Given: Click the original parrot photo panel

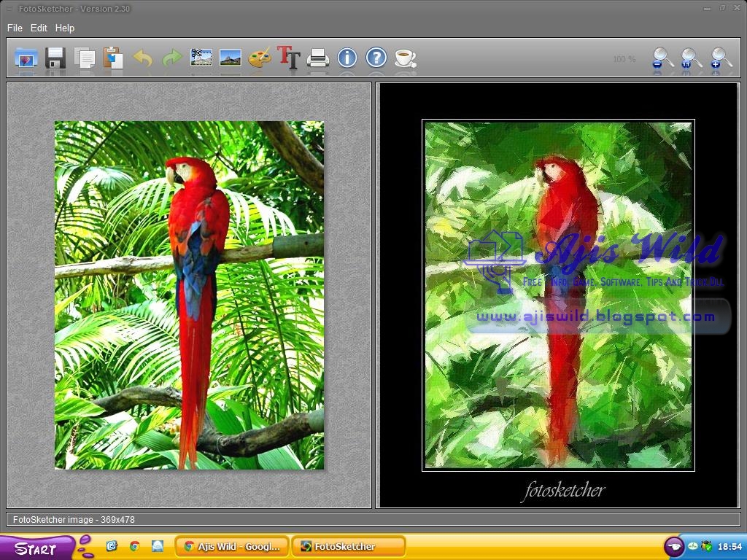Looking at the screenshot, I should [189, 295].
